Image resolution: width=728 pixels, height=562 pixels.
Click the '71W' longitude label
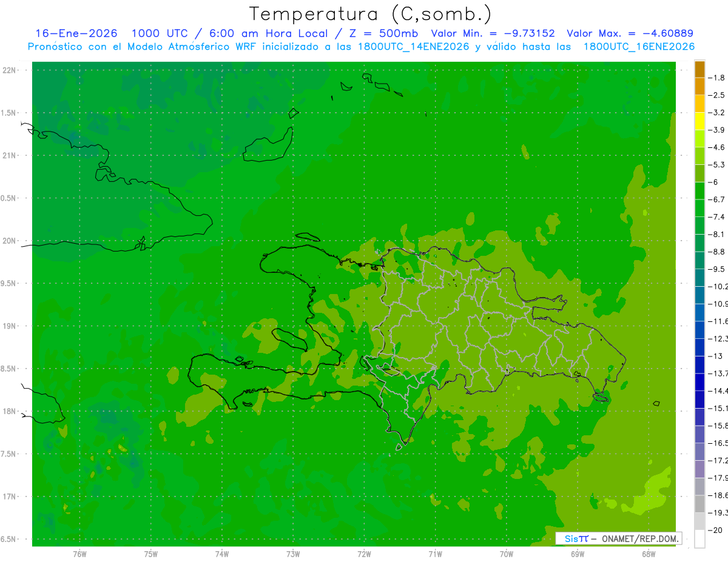(435, 554)
